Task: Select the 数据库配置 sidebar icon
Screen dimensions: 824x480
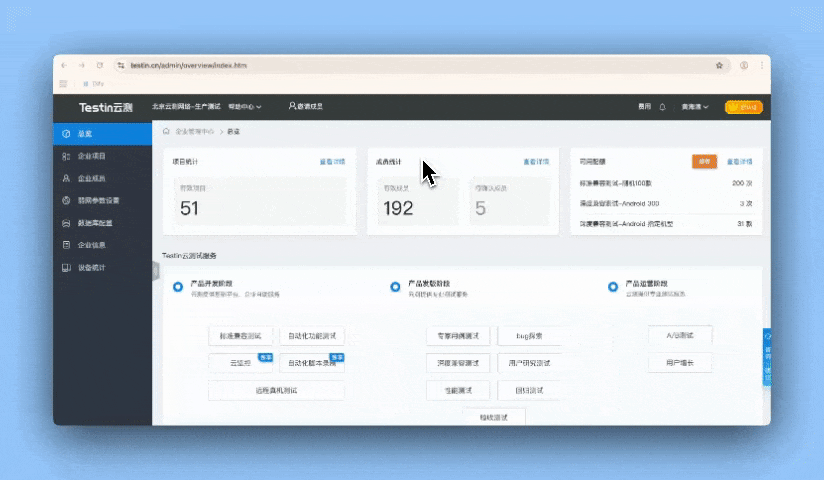Action: [x=66, y=222]
